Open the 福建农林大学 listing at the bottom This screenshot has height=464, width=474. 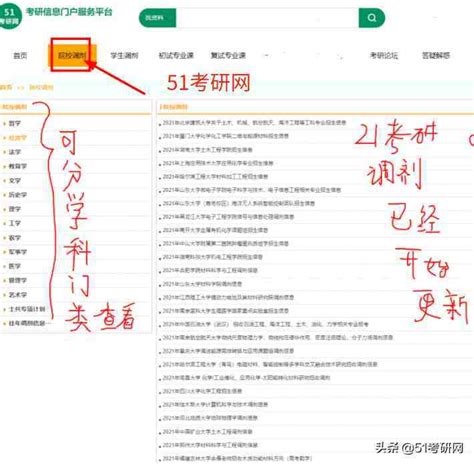pos(237,458)
